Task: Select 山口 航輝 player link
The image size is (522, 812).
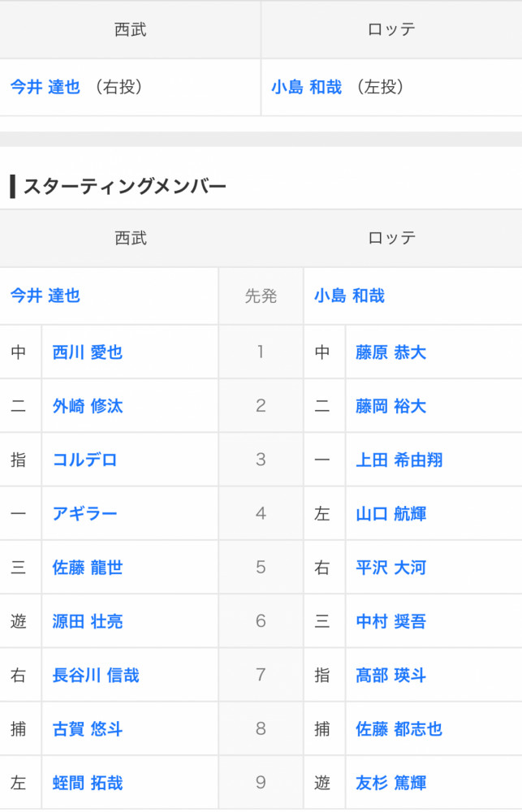Action: [390, 513]
